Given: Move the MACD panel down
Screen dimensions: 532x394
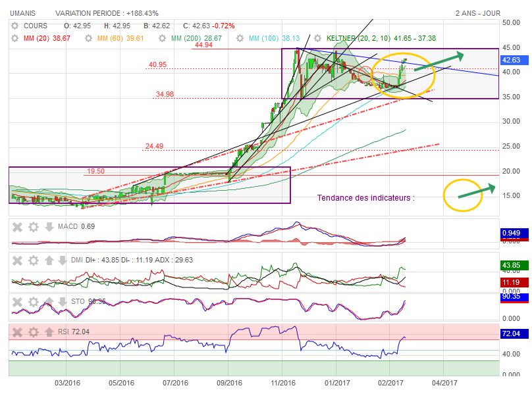Looking at the screenshot, I should 49,227.
